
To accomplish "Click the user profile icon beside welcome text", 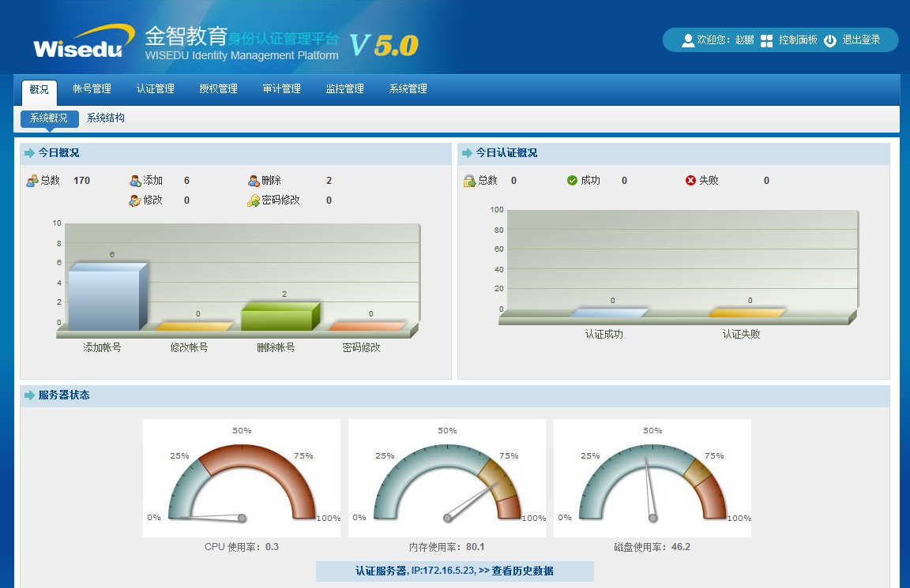I will (687, 40).
